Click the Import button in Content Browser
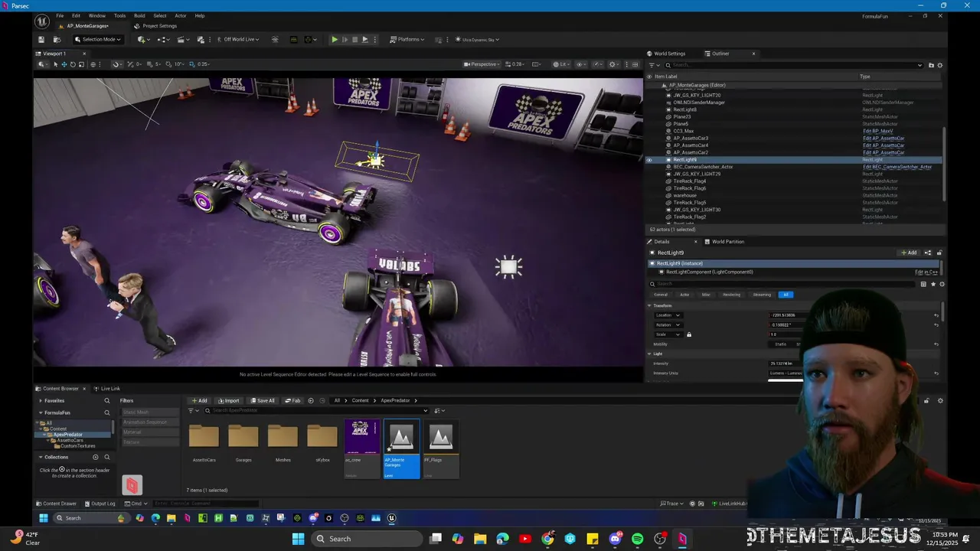 tap(228, 400)
